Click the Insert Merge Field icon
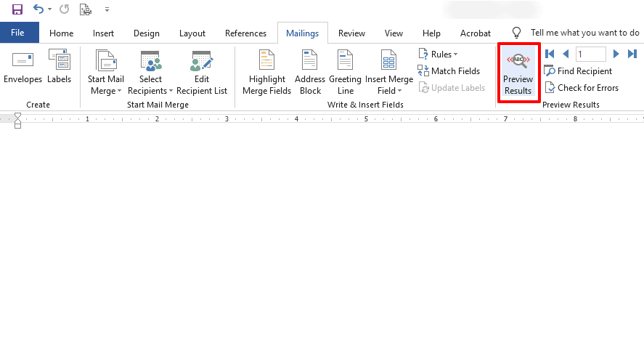 tap(388, 61)
